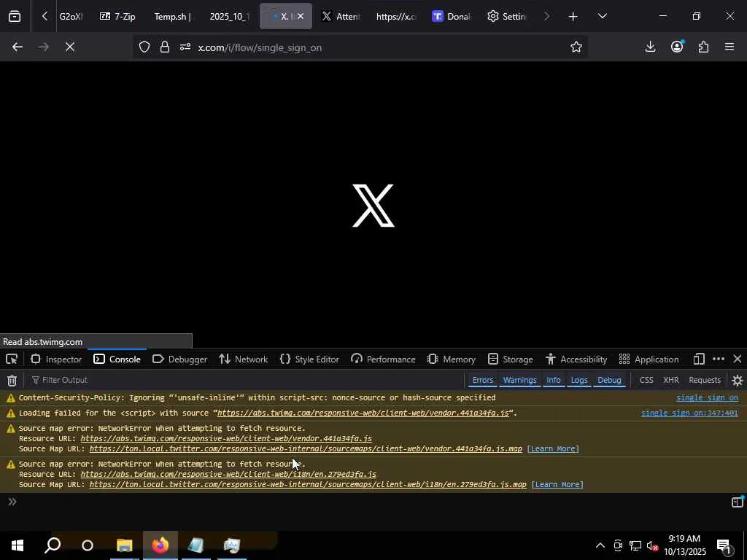The image size is (747, 560).
Task: Switch to the Temp.sh tab
Action: pyautogui.click(x=172, y=16)
